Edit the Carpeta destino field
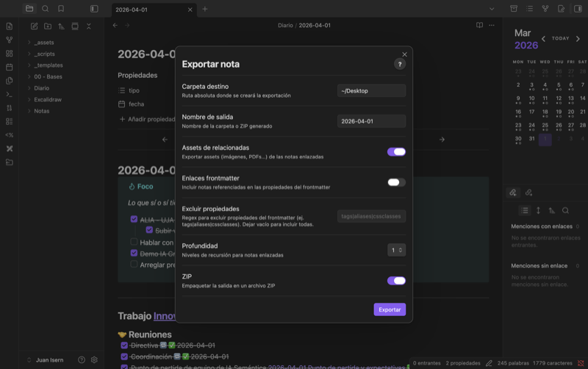 (x=371, y=90)
